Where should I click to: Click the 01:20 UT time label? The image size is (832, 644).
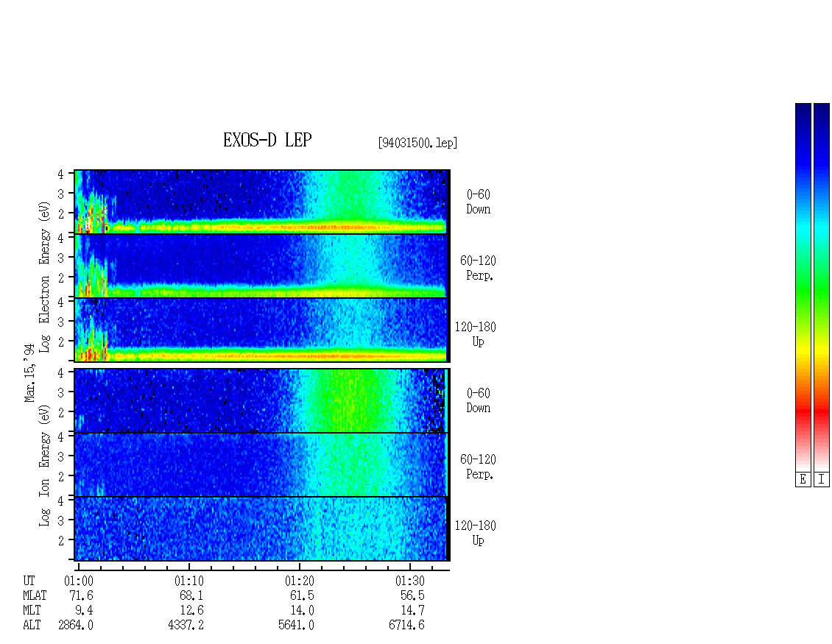pyautogui.click(x=299, y=581)
